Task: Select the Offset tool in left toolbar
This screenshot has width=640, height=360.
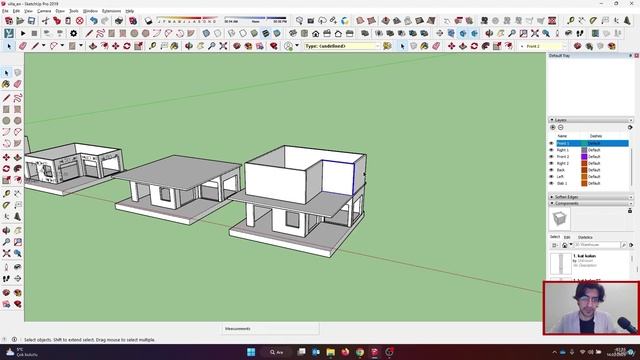Action: click(x=18, y=180)
